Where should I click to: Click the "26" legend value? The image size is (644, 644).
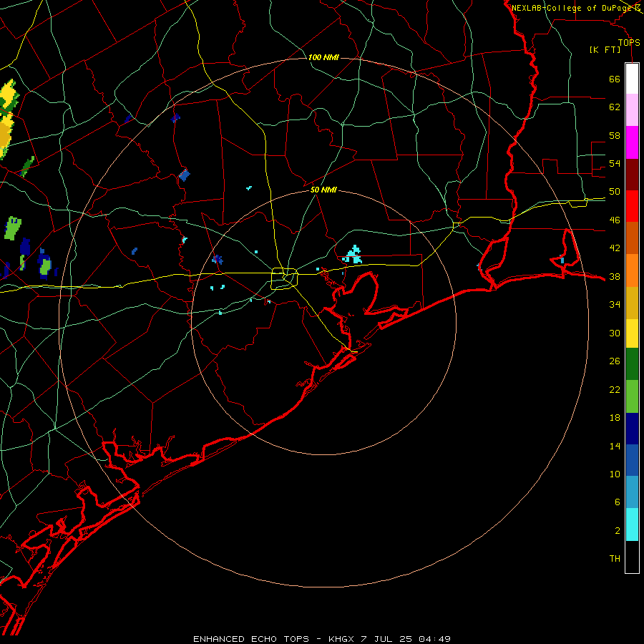(615, 361)
